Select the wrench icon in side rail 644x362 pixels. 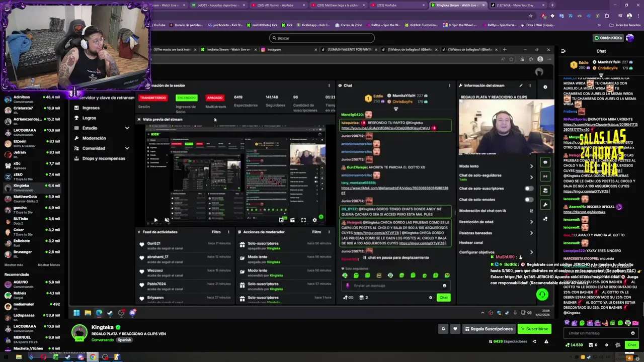(x=545, y=205)
